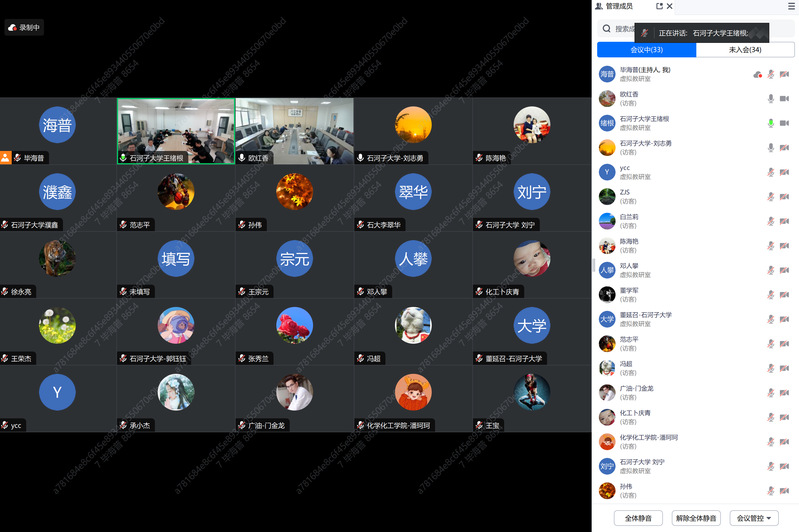Toggle 石河子大学-刘志勇's microphone in list
The width and height of the screenshot is (799, 532).
(x=771, y=147)
